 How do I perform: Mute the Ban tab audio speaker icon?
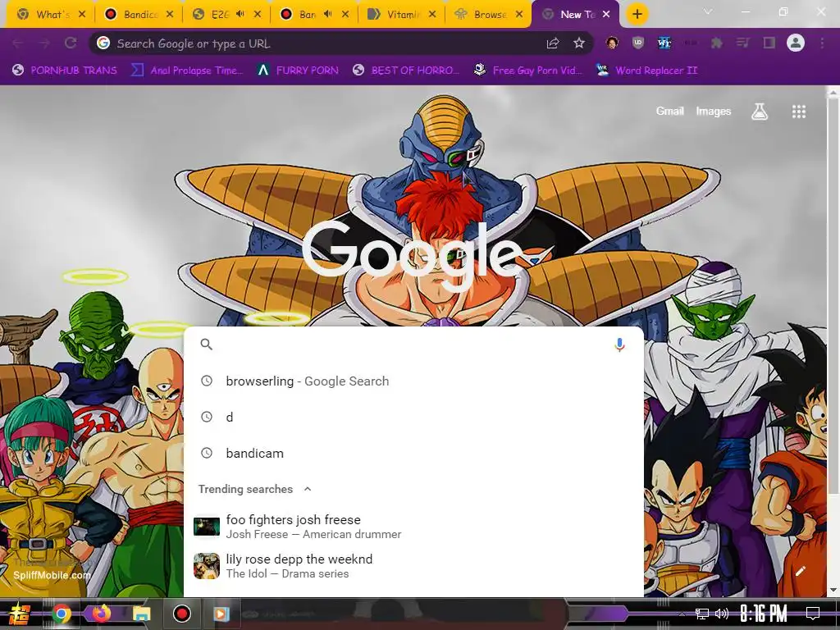pos(328,15)
